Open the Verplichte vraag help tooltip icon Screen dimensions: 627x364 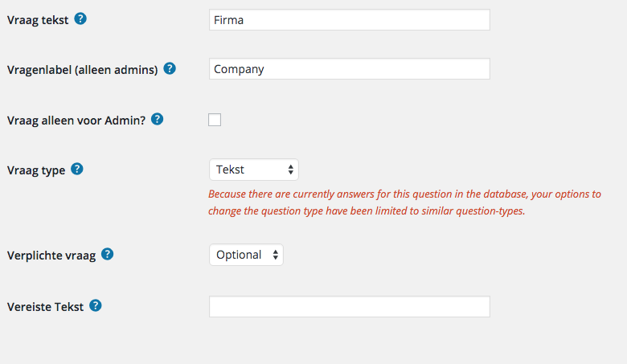pyautogui.click(x=107, y=254)
